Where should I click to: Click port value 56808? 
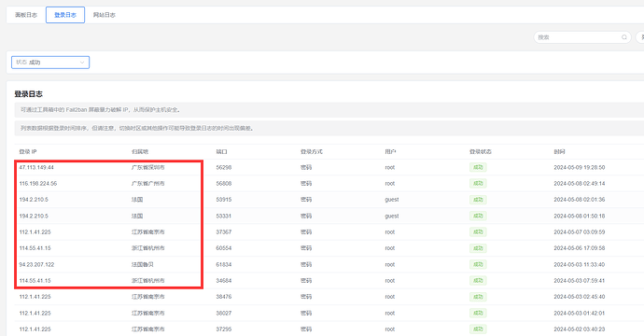[224, 184]
